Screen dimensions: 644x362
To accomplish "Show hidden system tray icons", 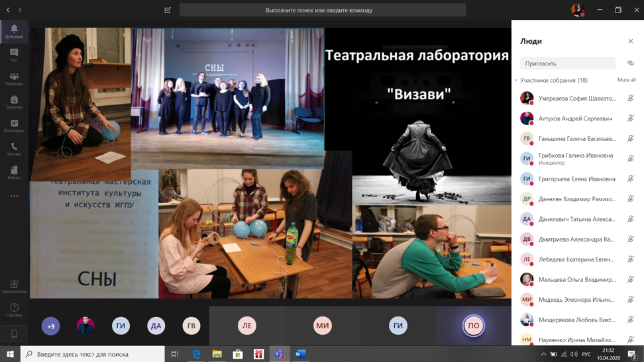I will click(x=543, y=354).
